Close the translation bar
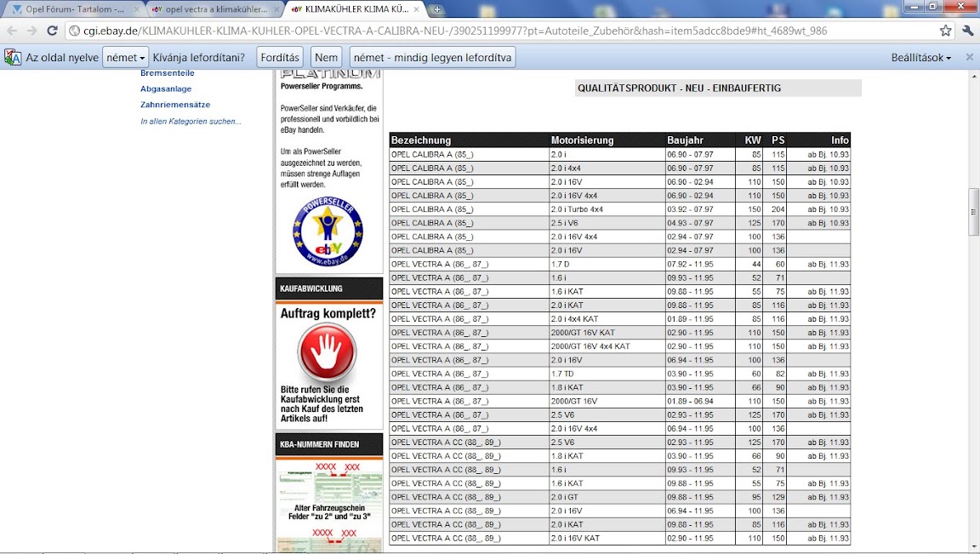Image resolution: width=980 pixels, height=554 pixels. coord(970,57)
